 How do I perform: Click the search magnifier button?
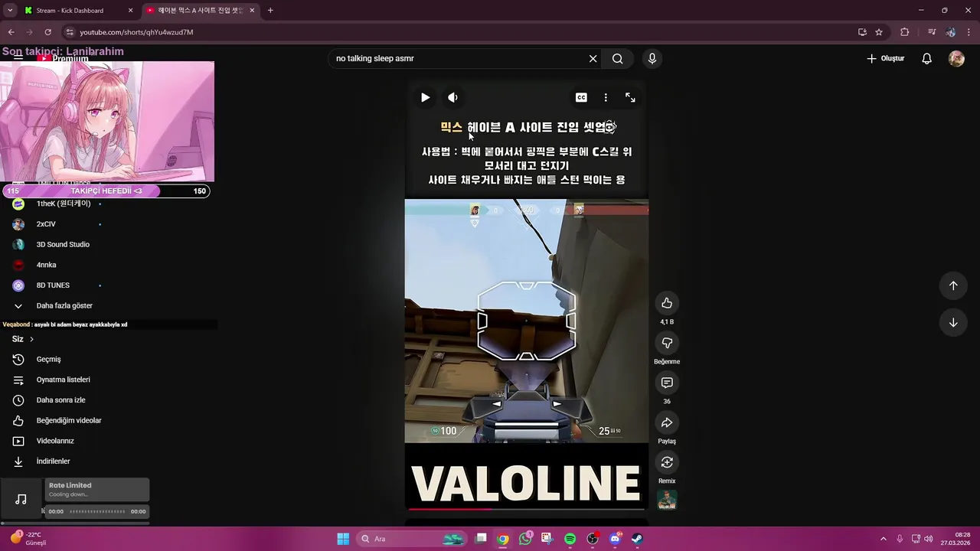tap(618, 59)
